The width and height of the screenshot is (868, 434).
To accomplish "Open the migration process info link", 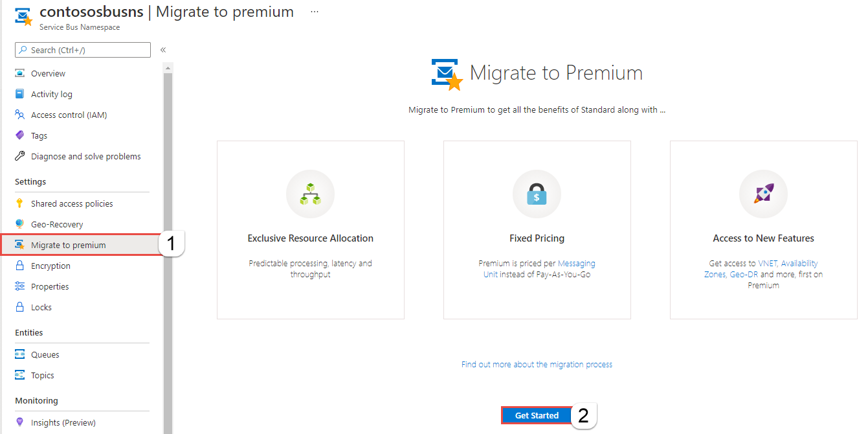I will coord(536,364).
